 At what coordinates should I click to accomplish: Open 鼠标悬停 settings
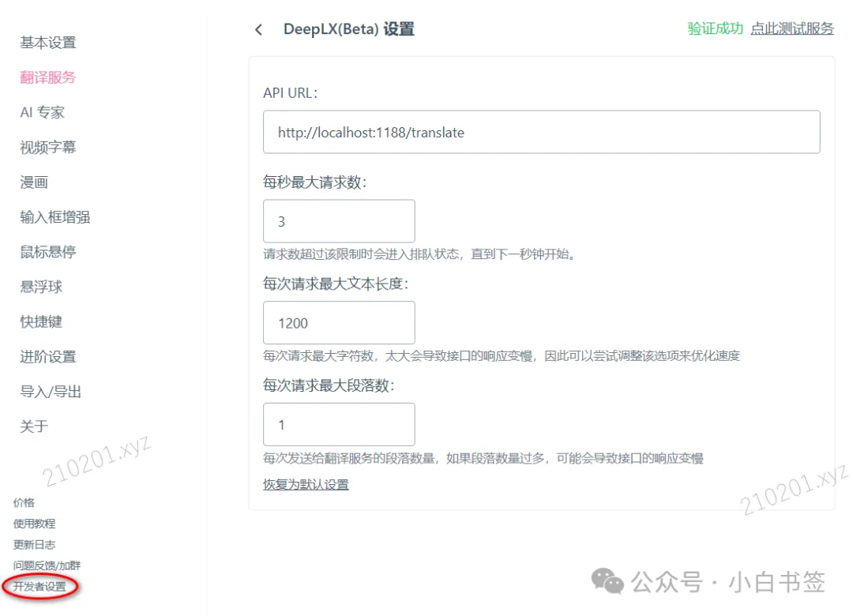click(48, 252)
